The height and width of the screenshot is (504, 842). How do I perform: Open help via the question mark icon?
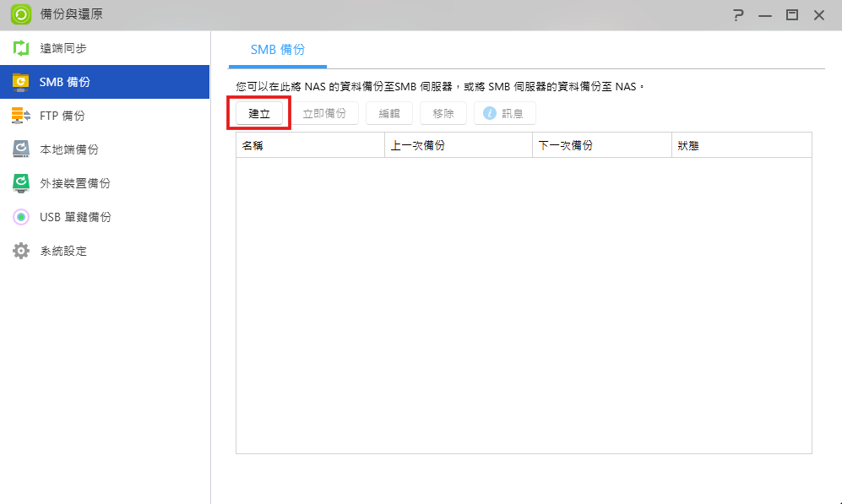click(738, 15)
